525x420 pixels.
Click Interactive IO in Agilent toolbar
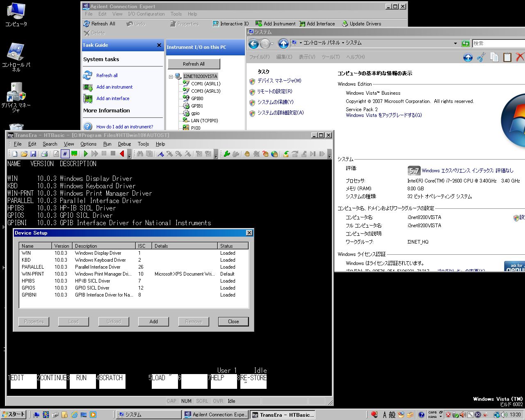click(231, 24)
